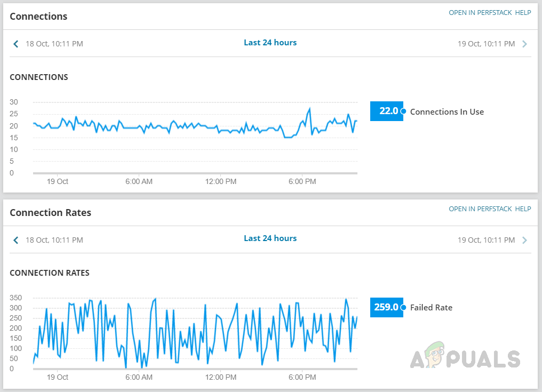
Task: Toggle the Connections In Use series label
Action: 447,111
